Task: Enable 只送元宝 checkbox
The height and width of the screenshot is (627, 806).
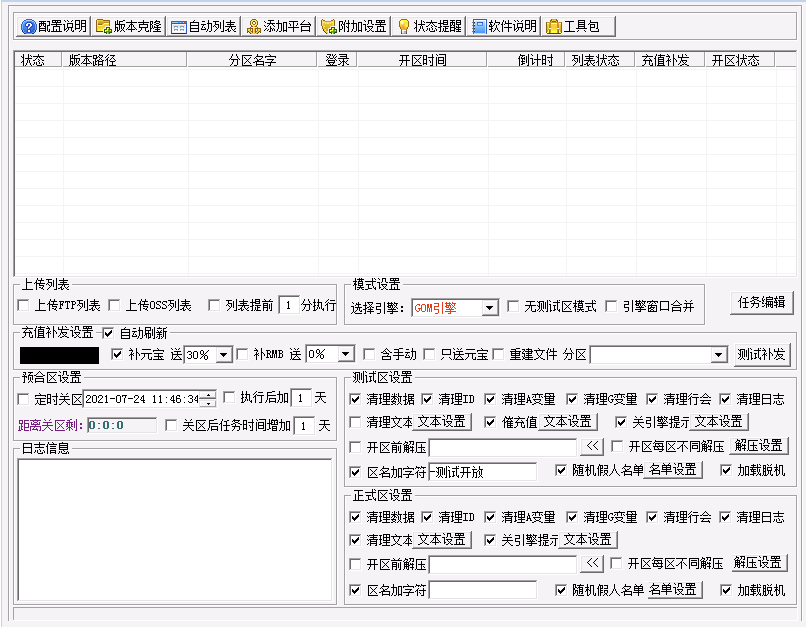Action: [429, 354]
